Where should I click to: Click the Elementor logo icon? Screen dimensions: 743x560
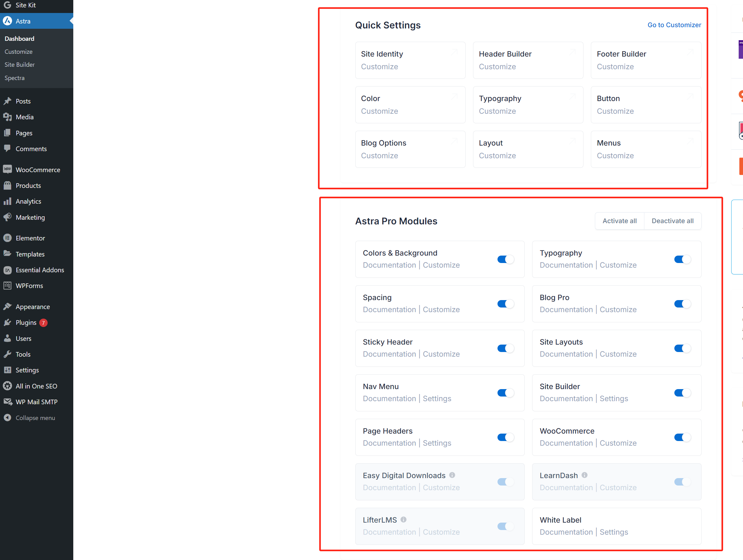click(x=7, y=238)
